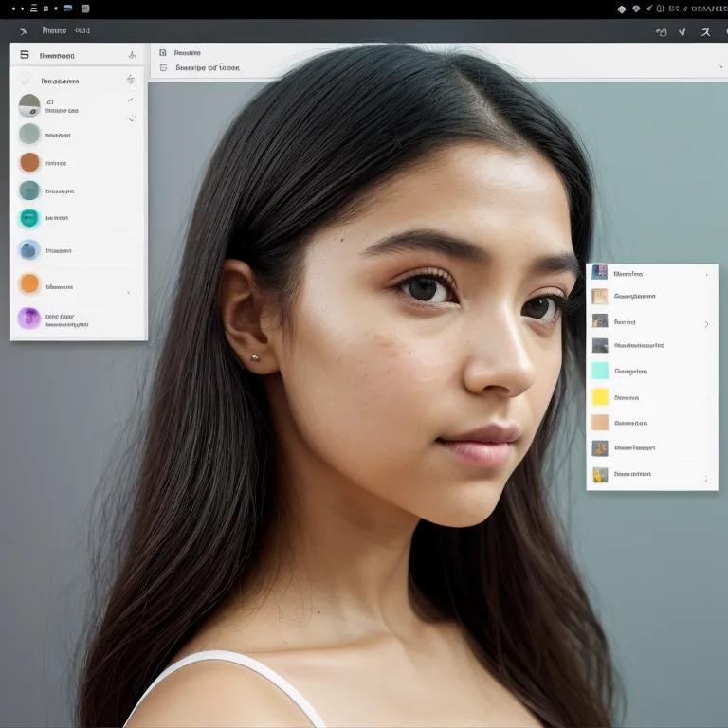The width and height of the screenshot is (728, 728).
Task: Select the bright teal circle icon
Action: pos(29,218)
